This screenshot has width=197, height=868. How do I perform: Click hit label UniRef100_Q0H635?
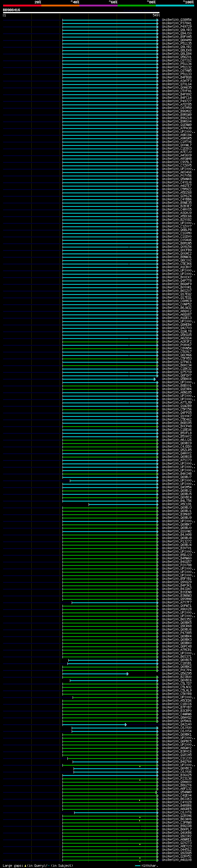[177, 88]
